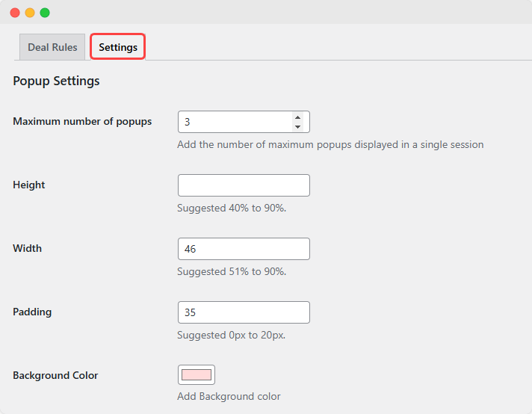Click the Popup Settings heading
Viewport: 532px width, 414px height.
tap(56, 81)
